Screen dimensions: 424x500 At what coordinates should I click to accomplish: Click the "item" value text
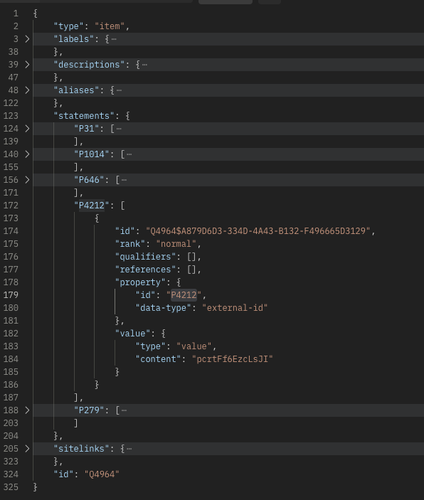pos(110,26)
